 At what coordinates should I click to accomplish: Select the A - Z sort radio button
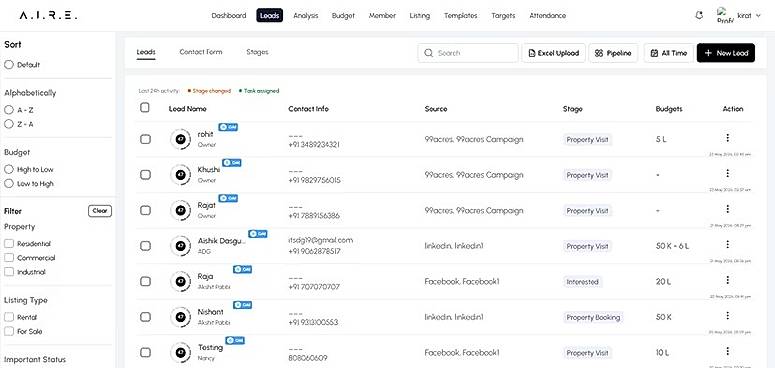point(8,110)
